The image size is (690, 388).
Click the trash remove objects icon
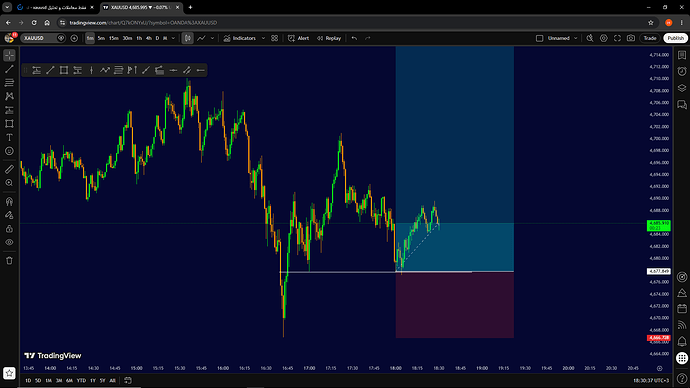pyautogui.click(x=9, y=261)
